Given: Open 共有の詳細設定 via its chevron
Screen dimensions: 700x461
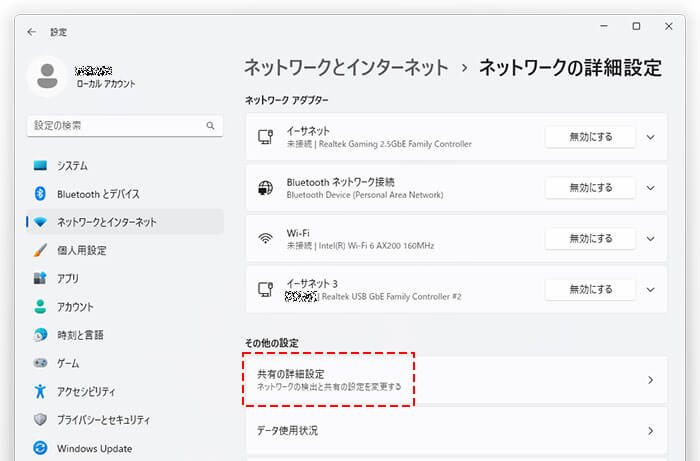Looking at the screenshot, I should 650,380.
